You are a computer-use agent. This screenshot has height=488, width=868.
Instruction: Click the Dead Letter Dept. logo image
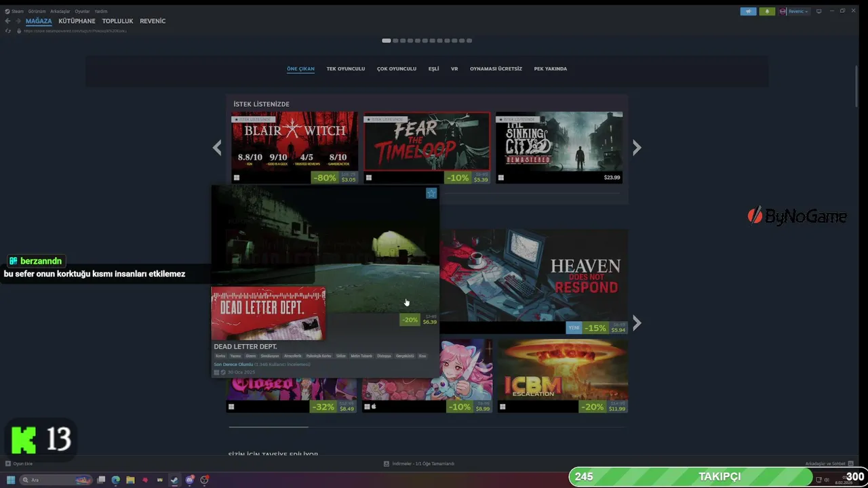click(269, 313)
